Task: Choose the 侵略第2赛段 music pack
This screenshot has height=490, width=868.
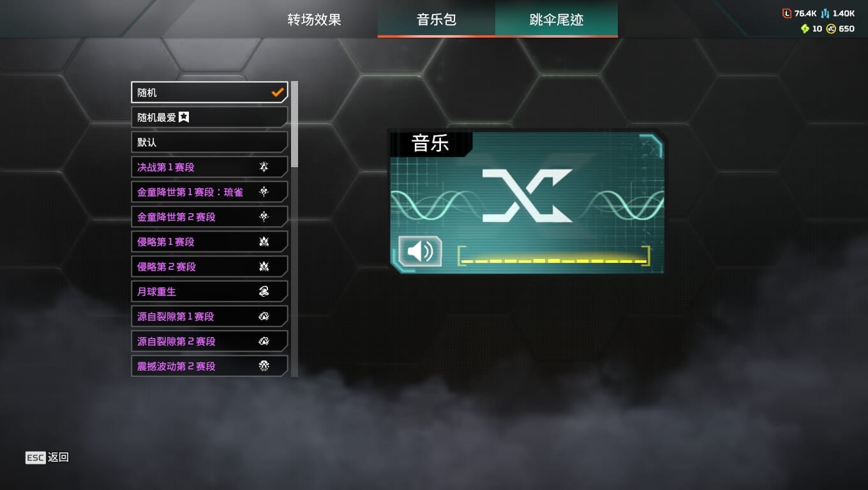Action: coord(209,267)
